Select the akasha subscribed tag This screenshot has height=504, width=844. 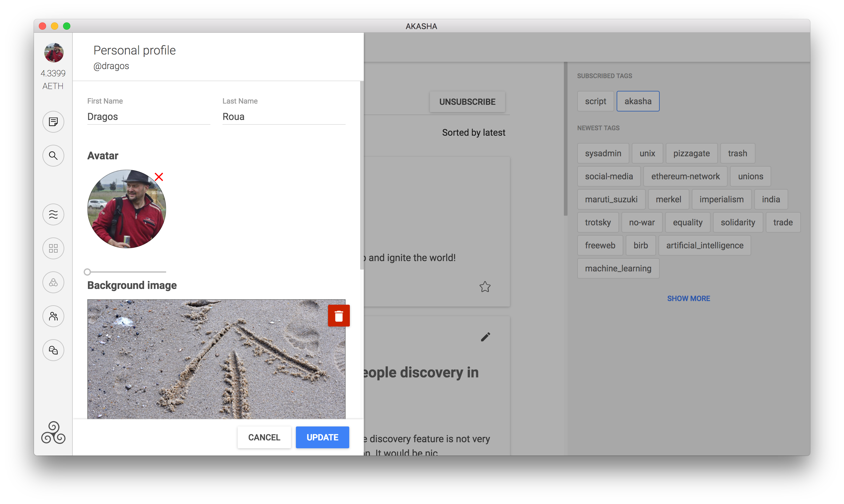pos(638,101)
